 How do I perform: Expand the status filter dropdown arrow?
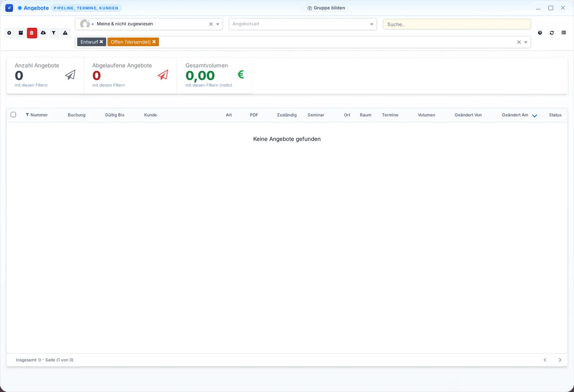pyautogui.click(x=526, y=42)
